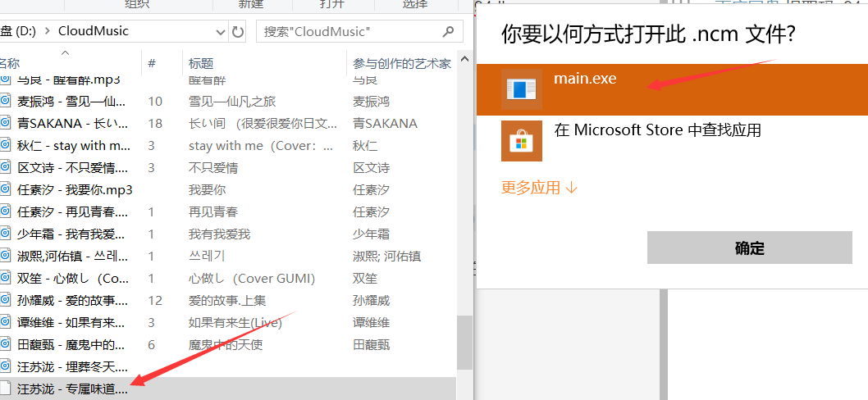The image size is (868, 400).
Task: Click title cell 如果有来生(Live)
Action: coord(235,323)
